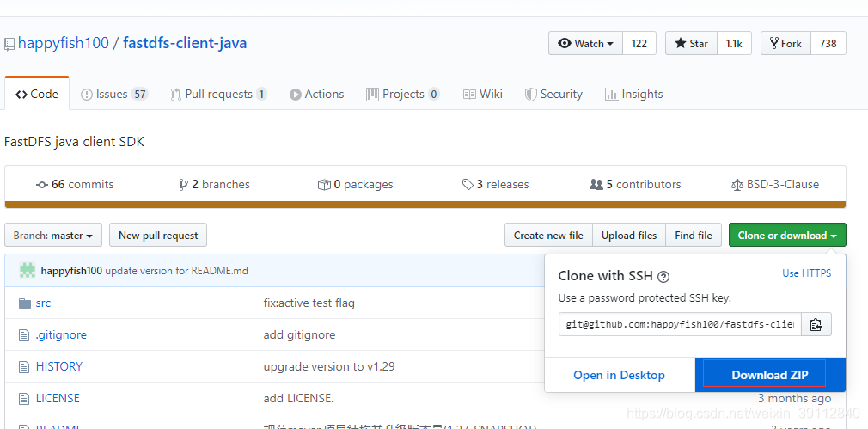The height and width of the screenshot is (429, 868).
Task: Open the Wiki tab
Action: point(483,94)
